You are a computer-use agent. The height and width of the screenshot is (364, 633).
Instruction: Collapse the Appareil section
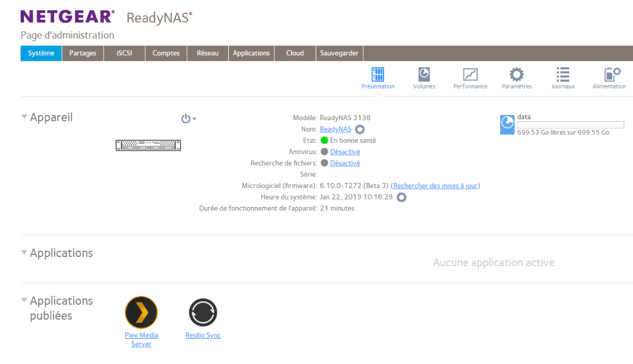coord(24,117)
